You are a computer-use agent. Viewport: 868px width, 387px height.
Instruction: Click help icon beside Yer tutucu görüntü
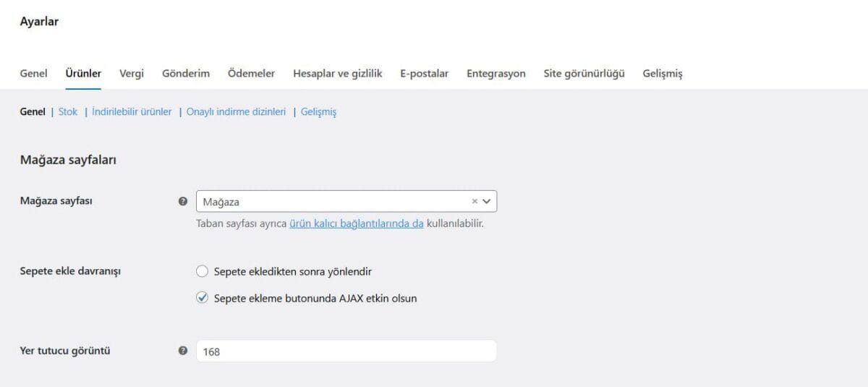(183, 351)
